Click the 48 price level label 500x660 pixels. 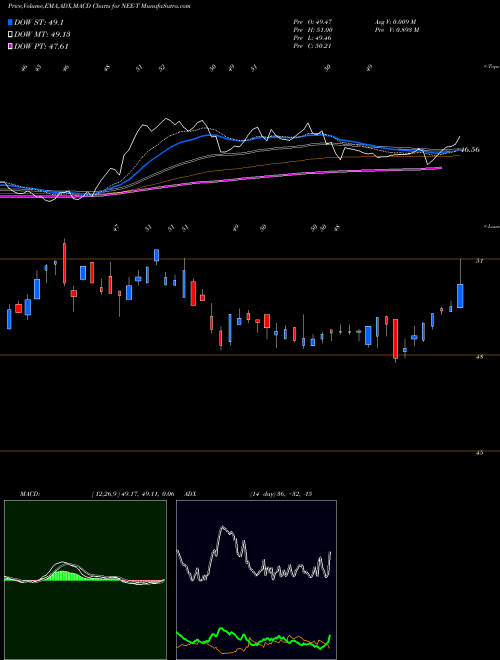point(479,357)
